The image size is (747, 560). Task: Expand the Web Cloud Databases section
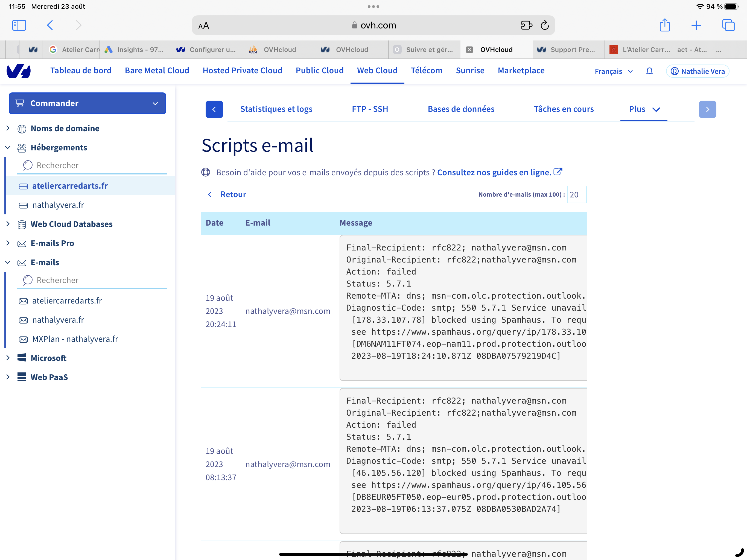(x=8, y=224)
